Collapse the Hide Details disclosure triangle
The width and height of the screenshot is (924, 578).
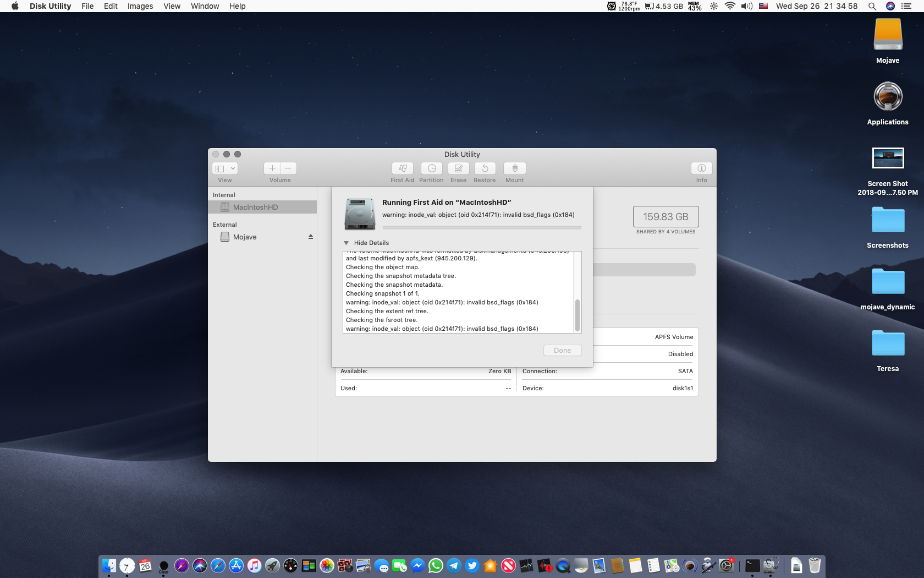click(346, 243)
